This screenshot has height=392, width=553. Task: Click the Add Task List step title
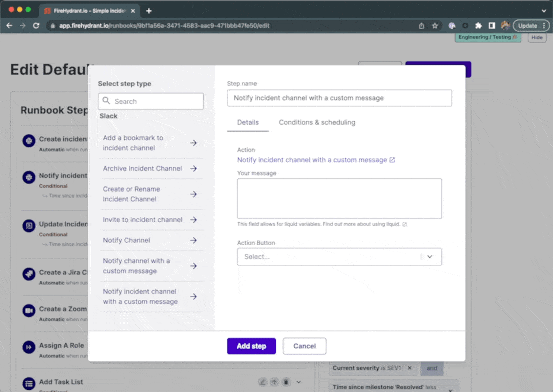(x=61, y=382)
